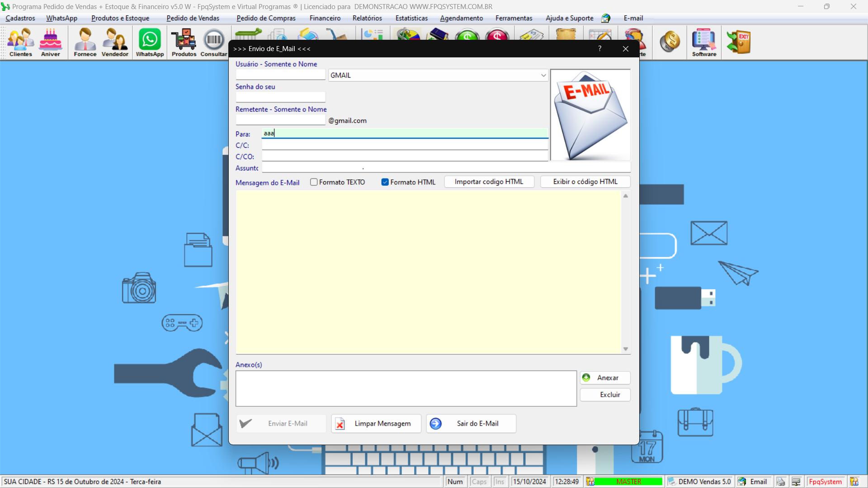Viewport: 868px width, 488px height.
Task: Toggle Formato HTML checkbox
Action: pyautogui.click(x=385, y=182)
